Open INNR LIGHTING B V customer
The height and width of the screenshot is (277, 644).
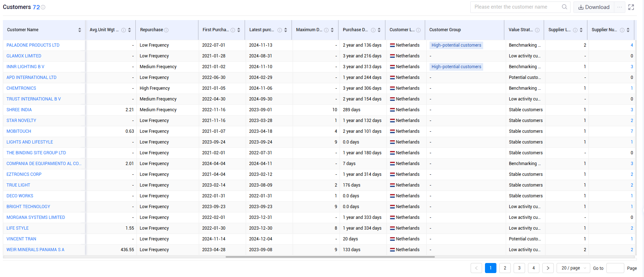[25, 67]
